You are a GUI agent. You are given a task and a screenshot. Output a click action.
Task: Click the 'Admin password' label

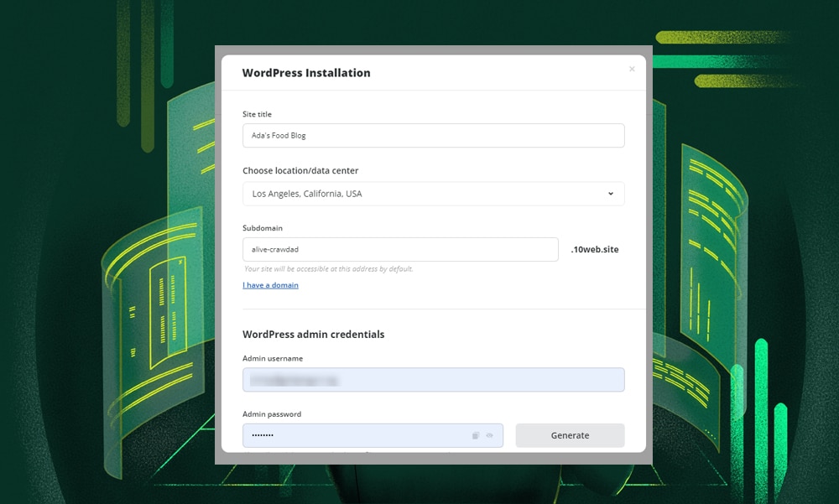click(272, 414)
